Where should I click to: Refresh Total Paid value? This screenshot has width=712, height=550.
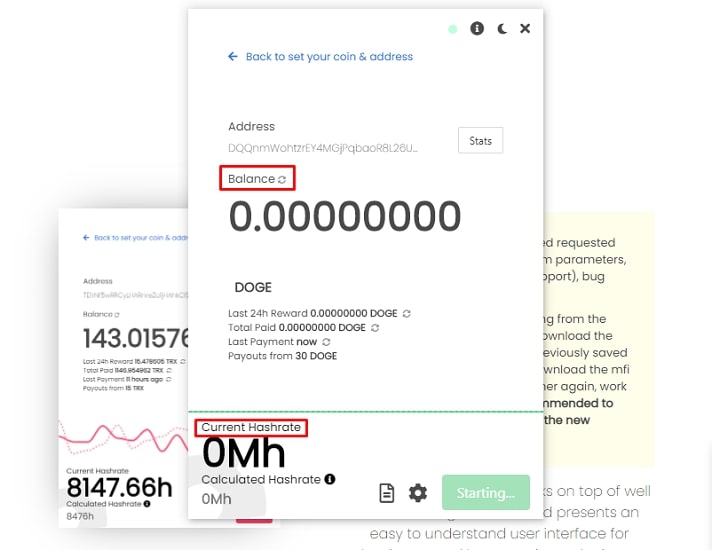[x=375, y=327]
